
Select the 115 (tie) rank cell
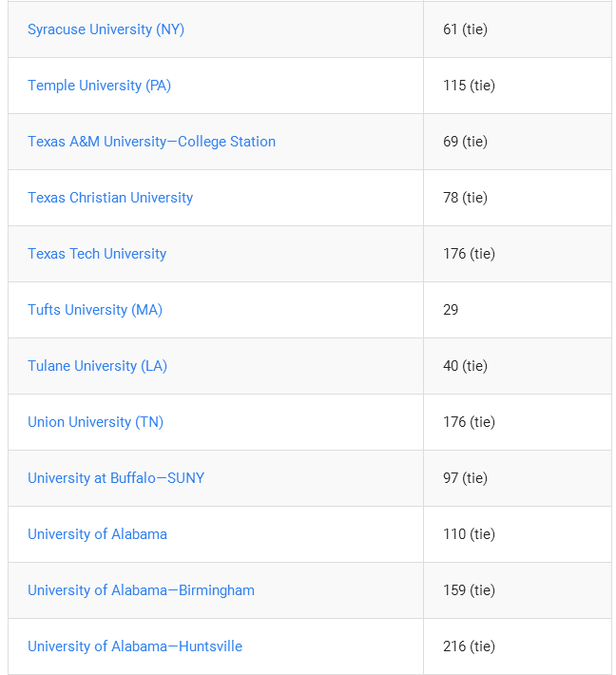pos(517,86)
